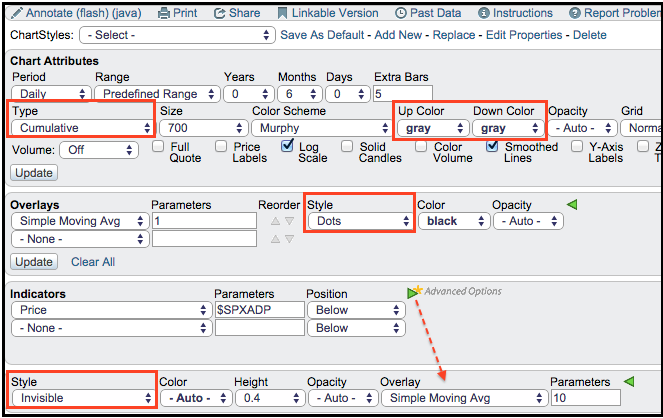Click the Annotate pencil icon

coord(14,13)
